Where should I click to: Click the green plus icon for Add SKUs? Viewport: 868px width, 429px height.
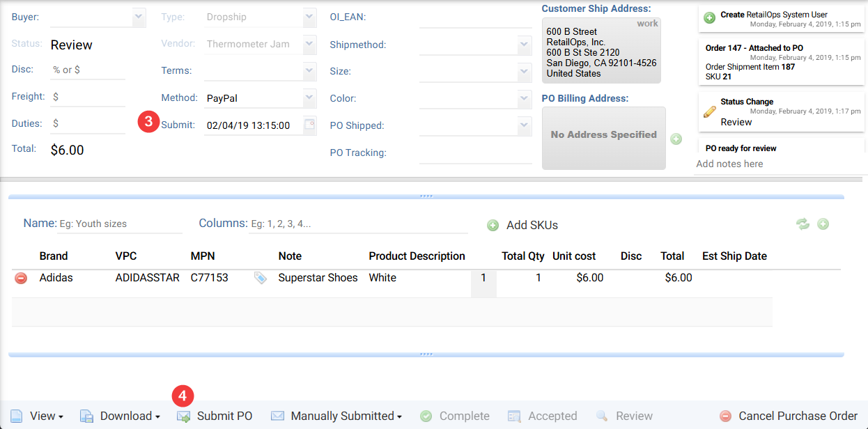click(493, 225)
